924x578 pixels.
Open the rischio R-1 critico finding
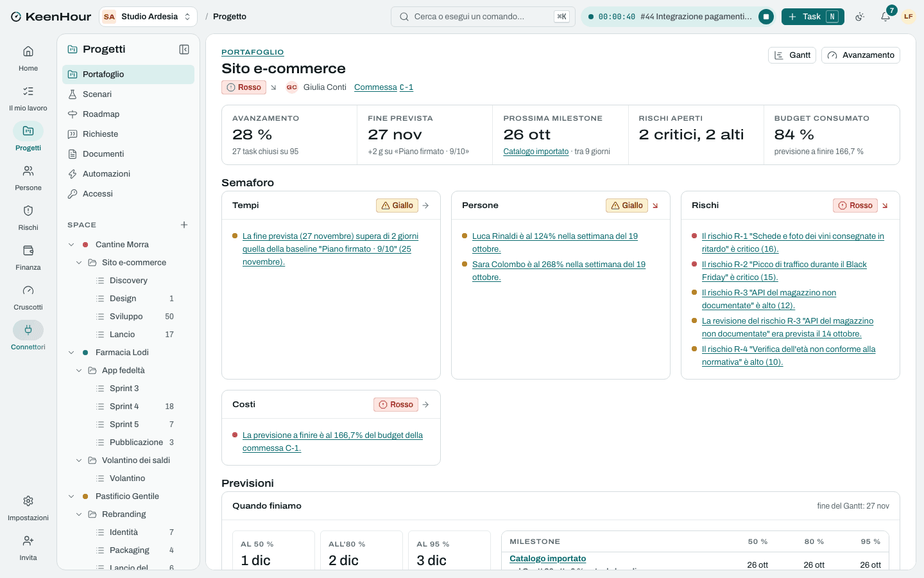click(793, 243)
